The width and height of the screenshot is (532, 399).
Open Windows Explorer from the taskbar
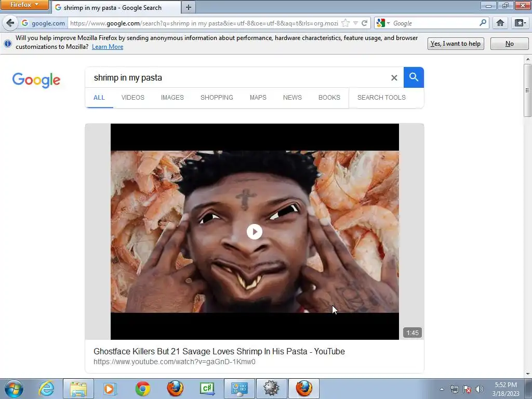(78, 389)
